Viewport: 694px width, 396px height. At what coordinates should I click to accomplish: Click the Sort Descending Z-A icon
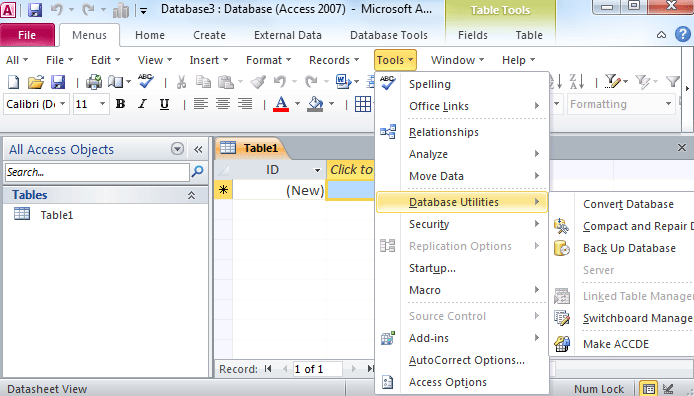pyautogui.click(x=577, y=81)
